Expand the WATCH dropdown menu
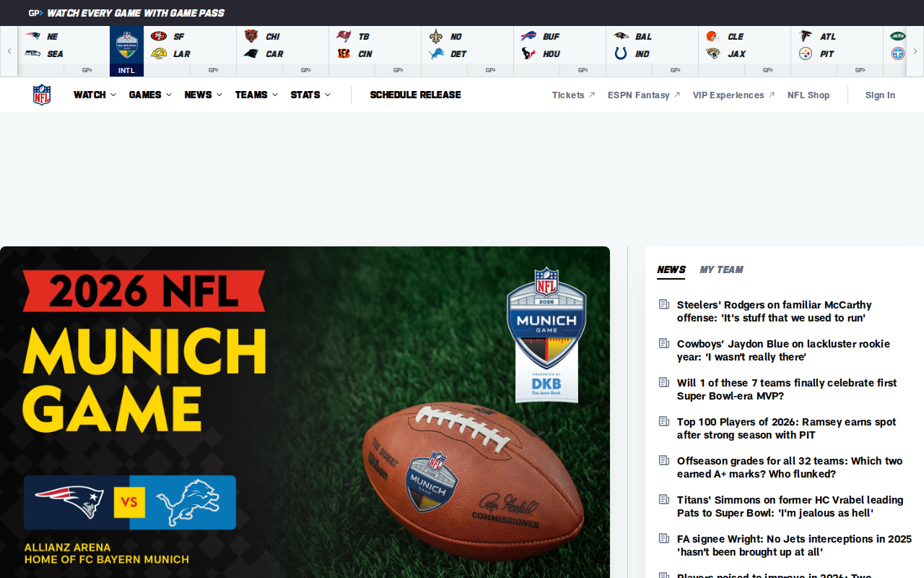The image size is (924, 578). [x=95, y=95]
